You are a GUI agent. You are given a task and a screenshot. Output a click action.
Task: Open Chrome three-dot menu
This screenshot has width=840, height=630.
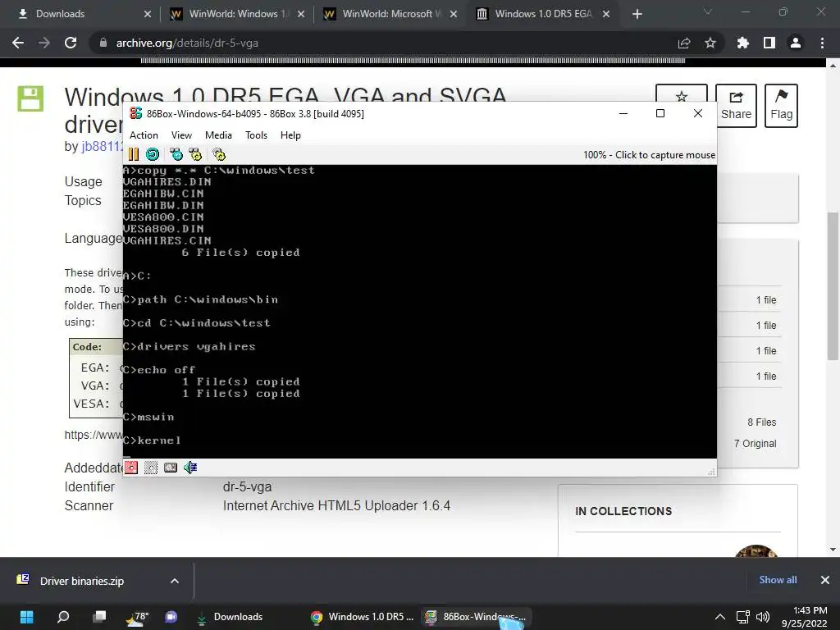(x=822, y=43)
